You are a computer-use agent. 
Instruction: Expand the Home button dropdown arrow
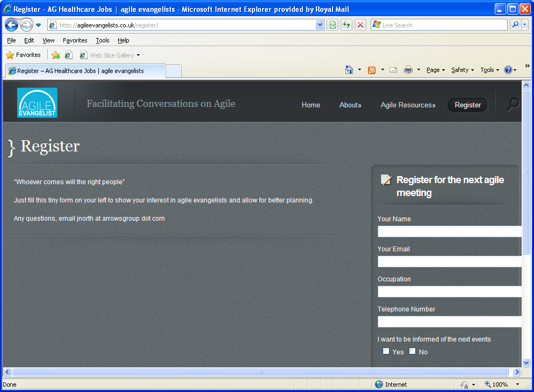[359, 70]
